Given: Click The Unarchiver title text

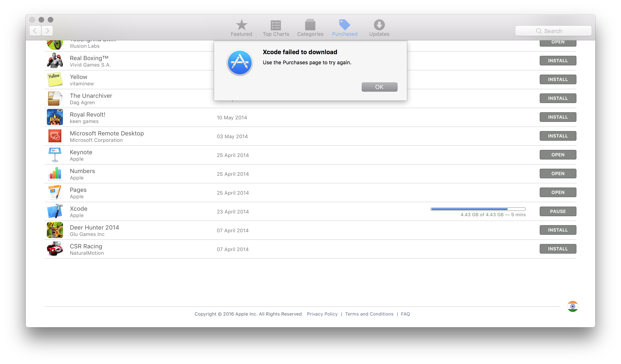Looking at the screenshot, I should 91,96.
